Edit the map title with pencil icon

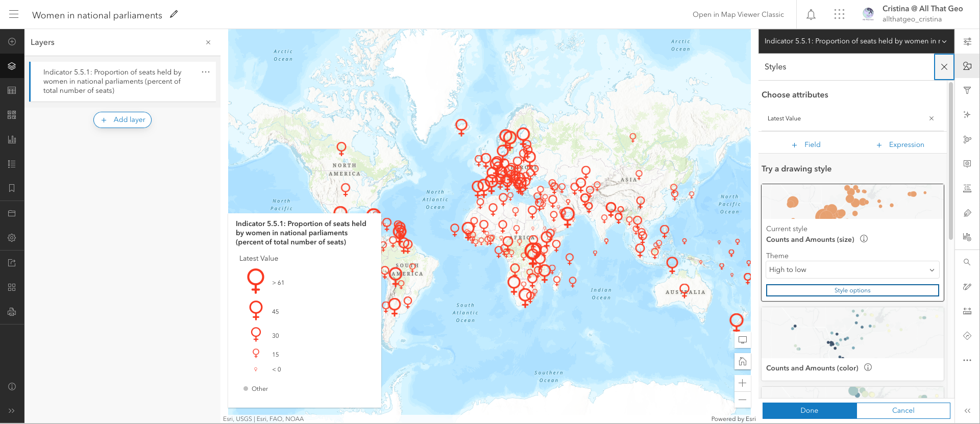(174, 14)
